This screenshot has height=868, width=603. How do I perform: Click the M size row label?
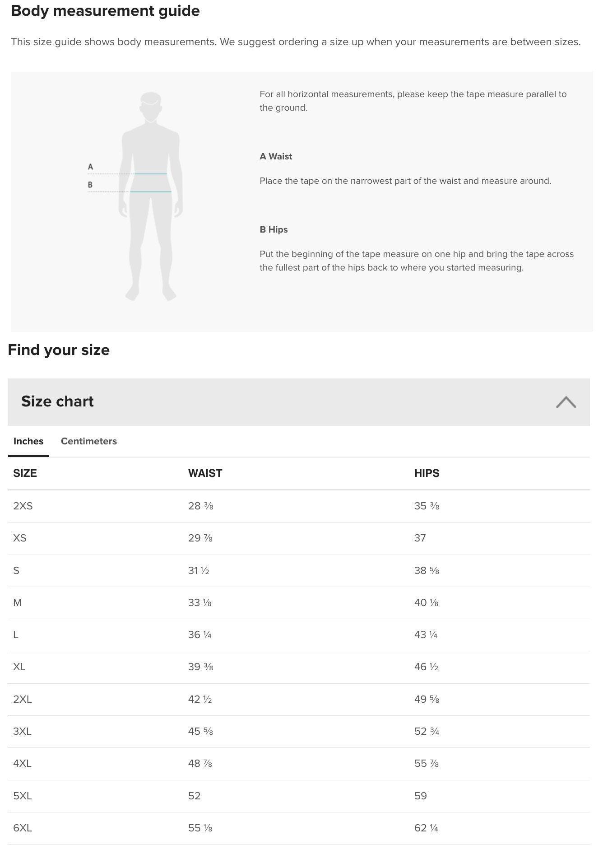coord(18,602)
